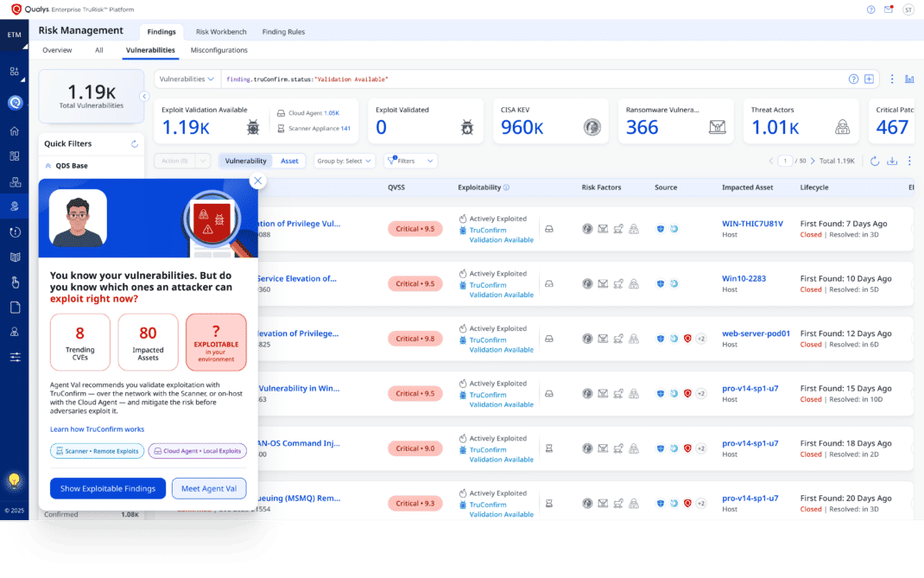924x578 pixels.
Task: Open the document icon in the sidebar
Action: click(15, 308)
